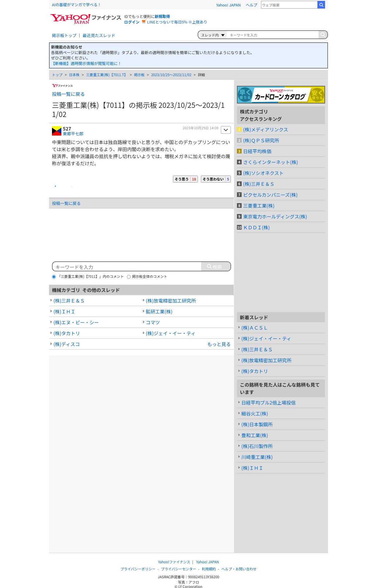This screenshot has width=377, height=588.
Task: Open ranking item 日経平均株価
Action: click(x=257, y=151)
